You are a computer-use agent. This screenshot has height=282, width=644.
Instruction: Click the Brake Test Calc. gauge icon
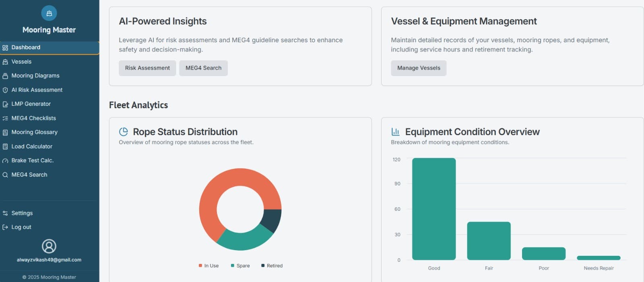pos(5,161)
